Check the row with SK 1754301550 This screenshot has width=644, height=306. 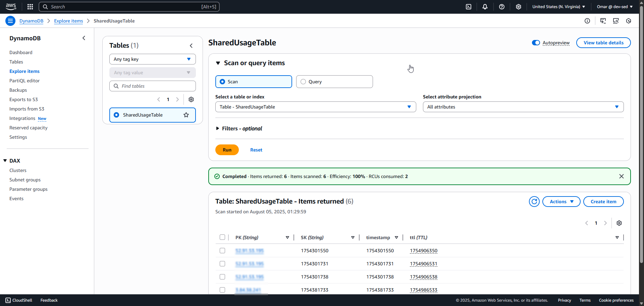click(222, 251)
